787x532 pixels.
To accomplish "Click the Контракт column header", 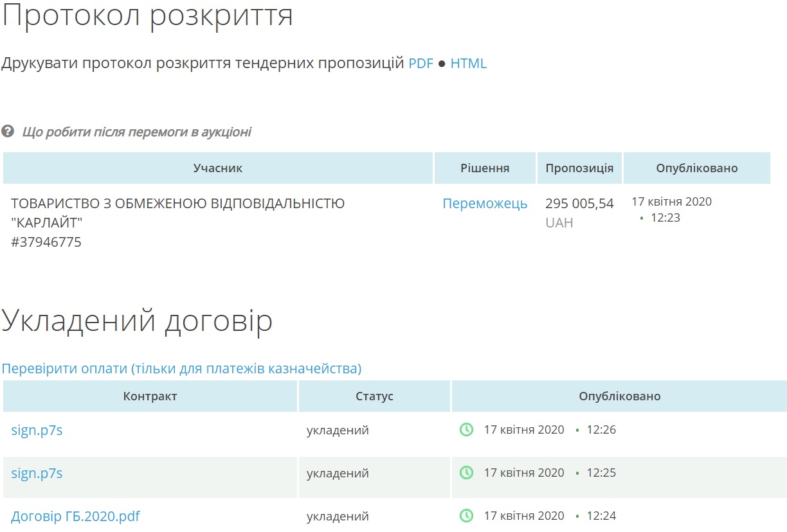I will [x=150, y=396].
